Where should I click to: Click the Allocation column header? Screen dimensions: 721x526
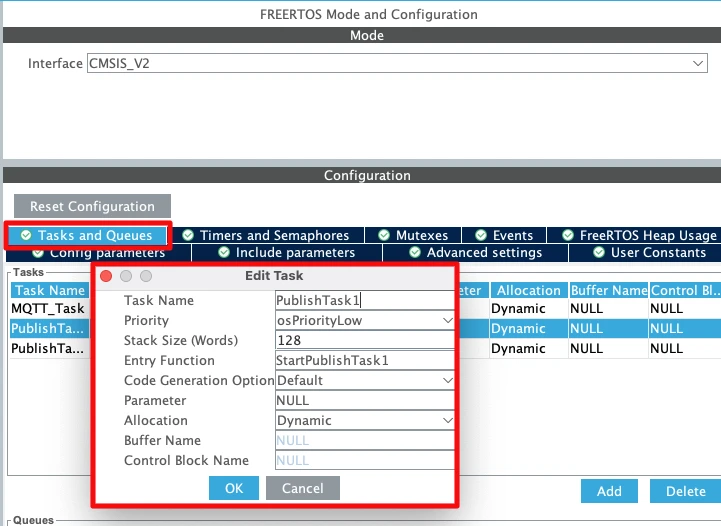[529, 290]
